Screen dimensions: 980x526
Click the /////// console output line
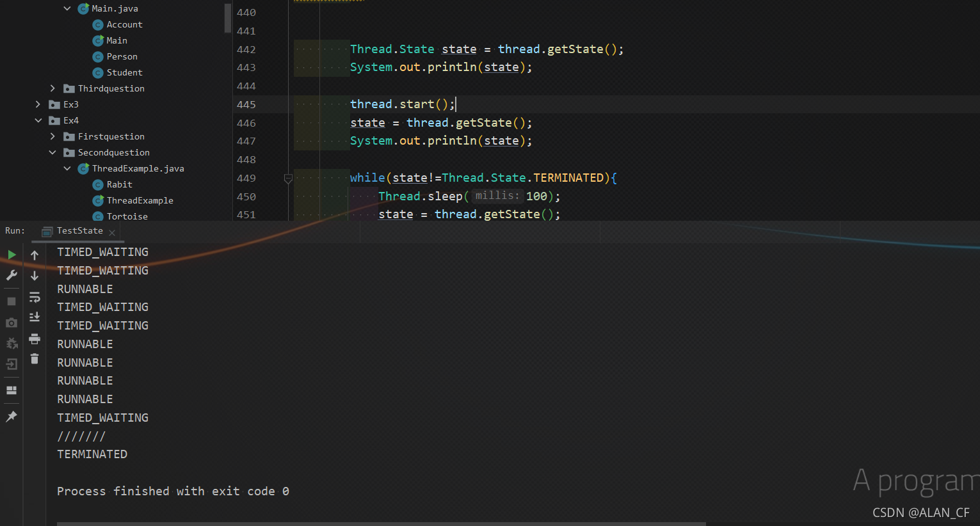81,436
